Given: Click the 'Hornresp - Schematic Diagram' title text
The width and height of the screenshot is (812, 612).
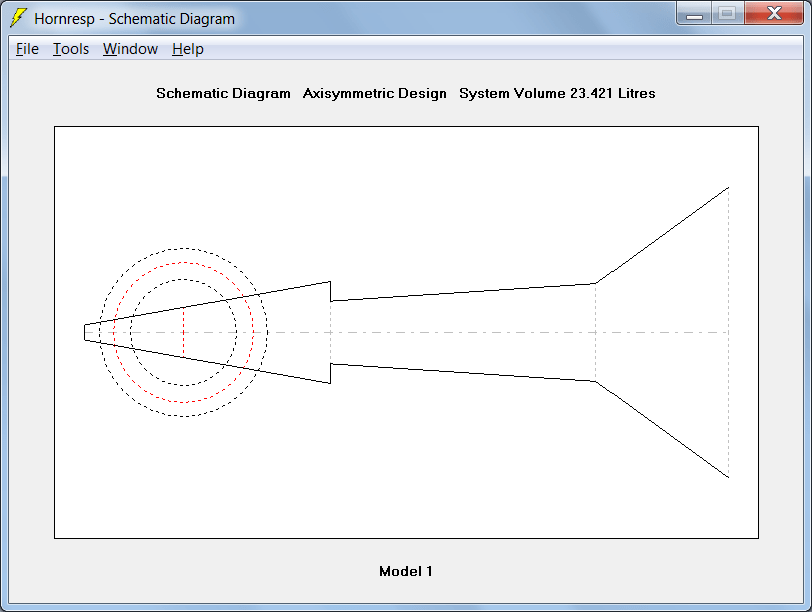Looking at the screenshot, I should coord(134,19).
